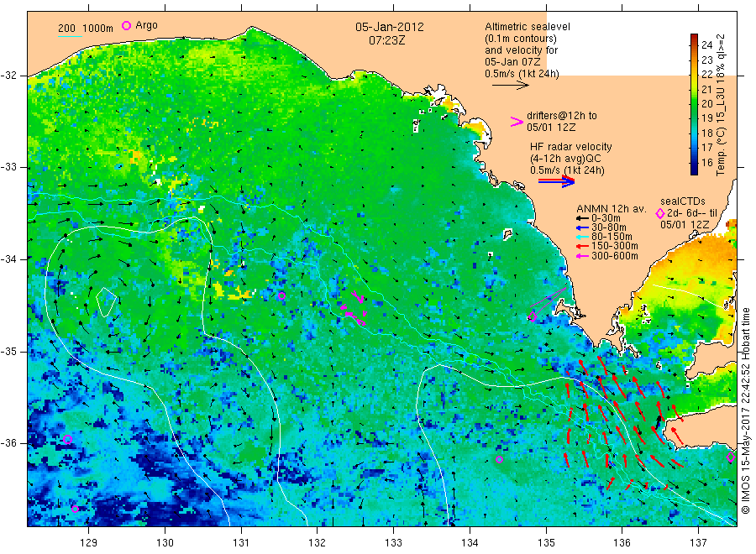This screenshot has height=554, width=756.
Task: Click the magenta Argo circle in the legend
Action: [x=126, y=25]
